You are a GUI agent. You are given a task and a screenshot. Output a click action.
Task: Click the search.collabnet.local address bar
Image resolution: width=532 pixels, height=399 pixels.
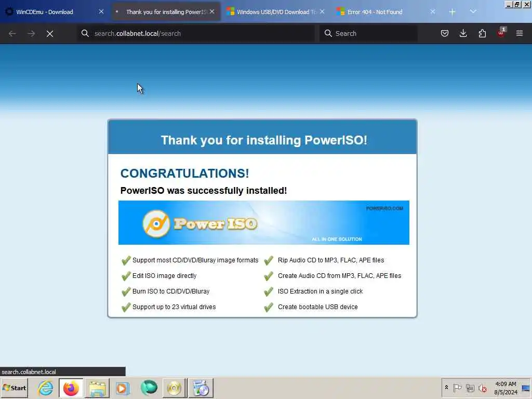click(x=196, y=33)
